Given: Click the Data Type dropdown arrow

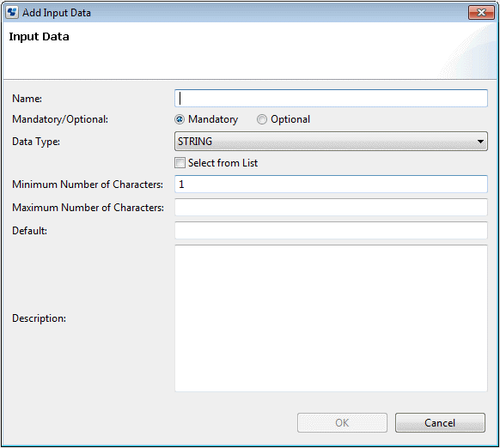Looking at the screenshot, I should (480, 141).
